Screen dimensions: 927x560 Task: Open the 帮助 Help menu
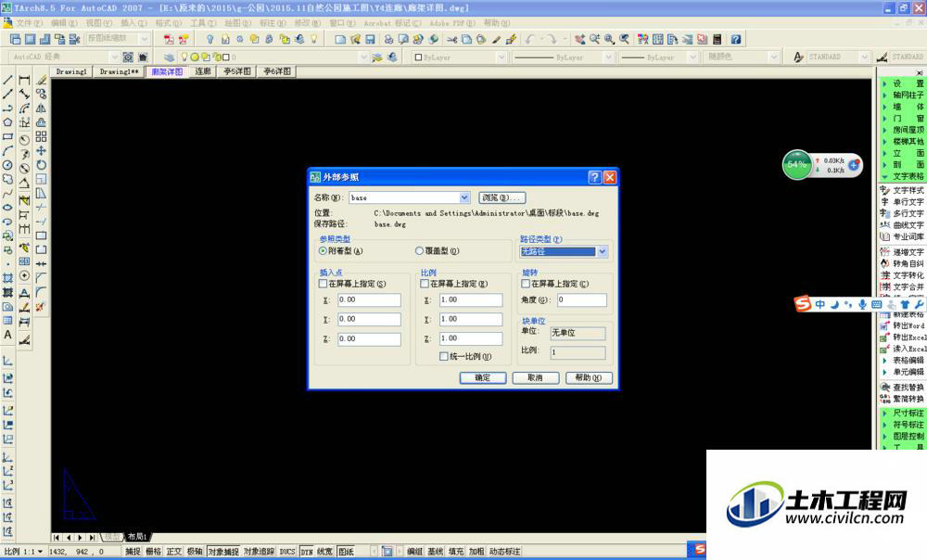click(x=497, y=23)
